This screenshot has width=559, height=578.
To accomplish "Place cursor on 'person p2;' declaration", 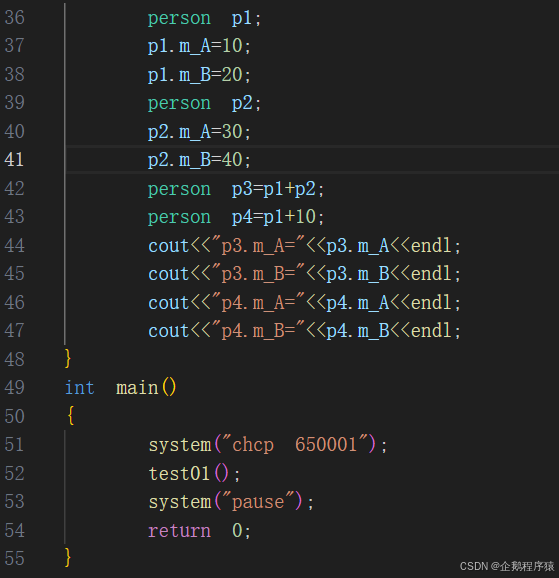I will [x=204, y=104].
